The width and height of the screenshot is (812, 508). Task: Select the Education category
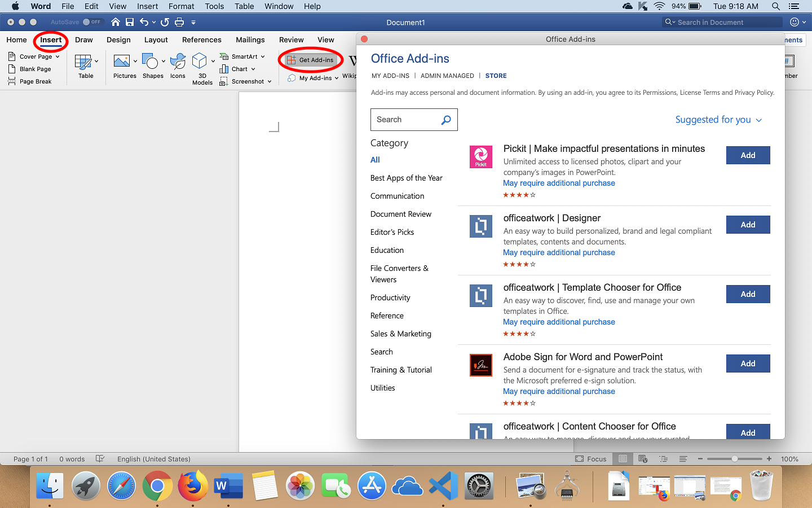[387, 250]
